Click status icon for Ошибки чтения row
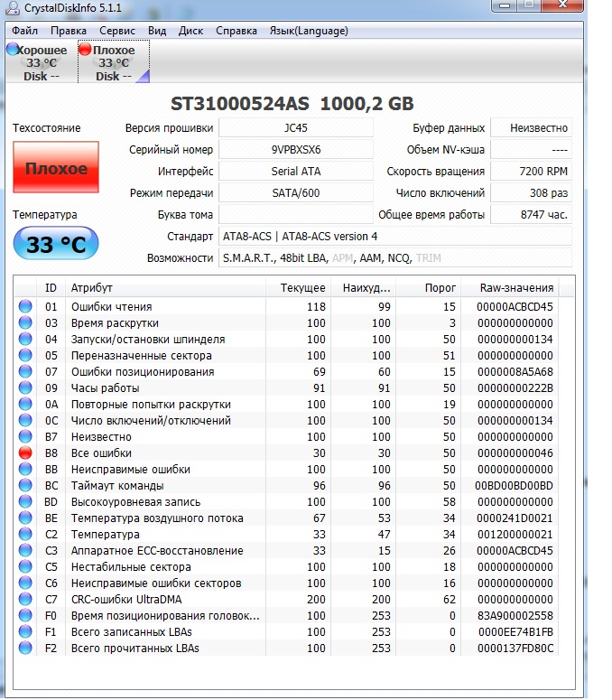This screenshot has height=700, width=612. coord(25,306)
